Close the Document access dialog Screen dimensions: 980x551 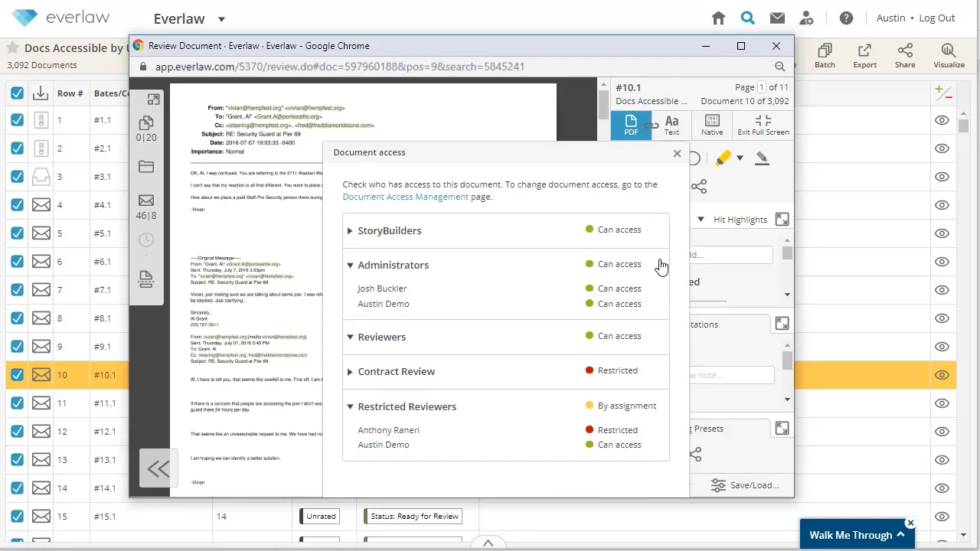click(677, 153)
